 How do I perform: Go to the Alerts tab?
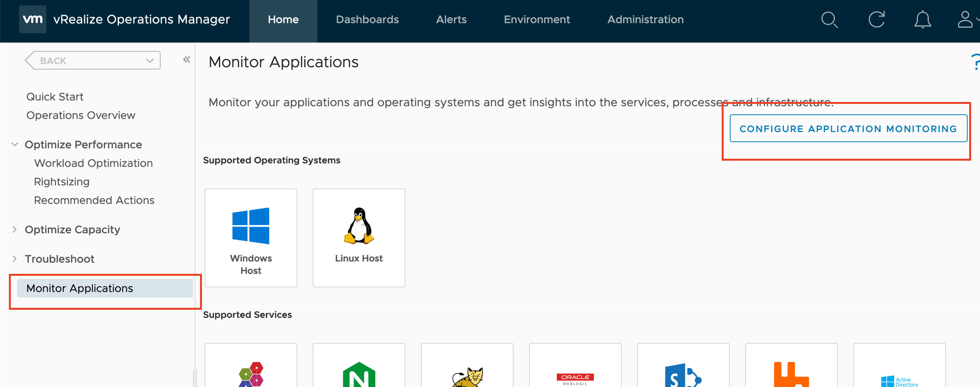(451, 20)
